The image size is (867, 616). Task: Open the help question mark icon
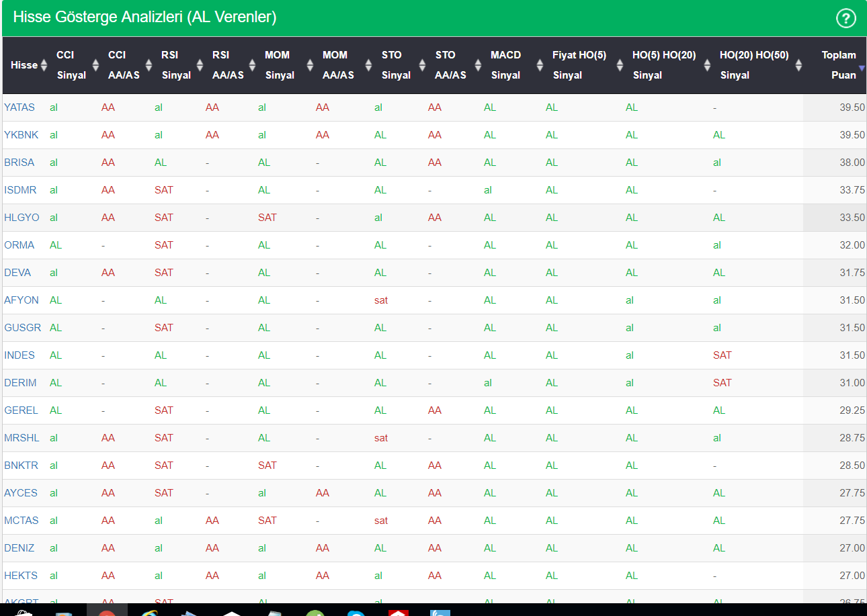[x=845, y=18]
